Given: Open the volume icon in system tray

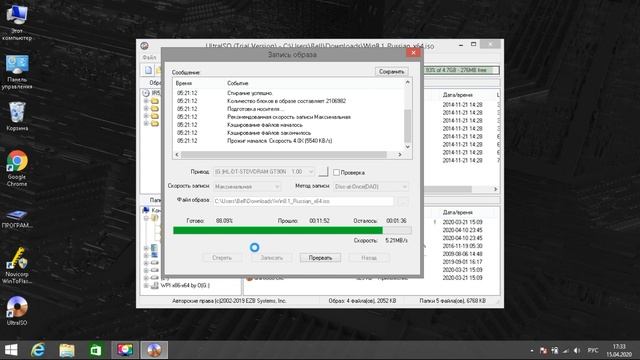Looking at the screenshot, I should (x=577, y=351).
